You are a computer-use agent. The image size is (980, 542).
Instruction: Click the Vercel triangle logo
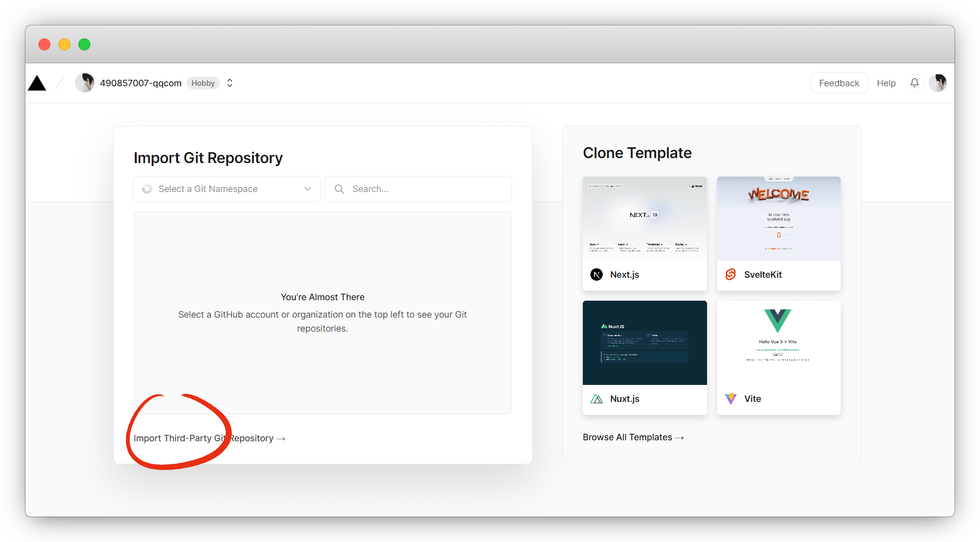pos(37,83)
